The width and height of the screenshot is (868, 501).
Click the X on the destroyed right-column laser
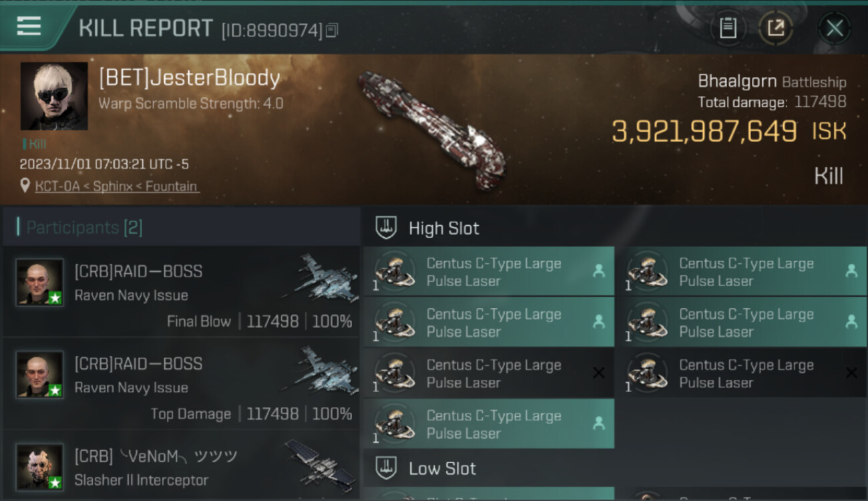tap(851, 373)
